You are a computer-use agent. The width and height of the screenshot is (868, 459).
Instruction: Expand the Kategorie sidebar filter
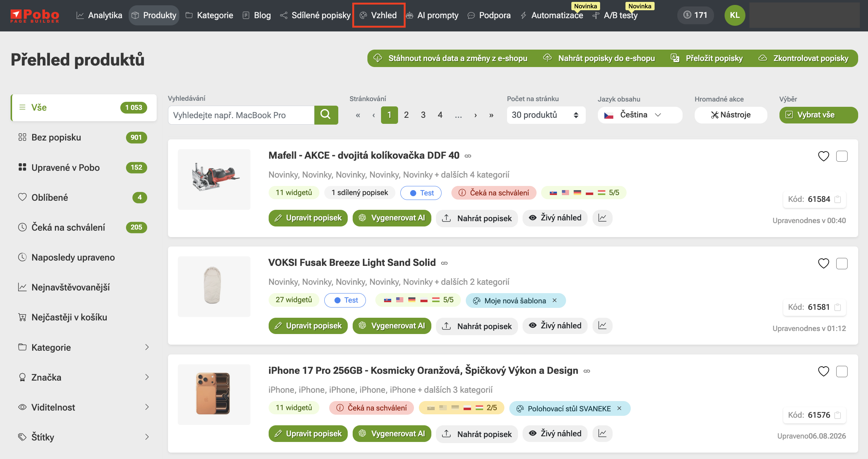click(x=84, y=347)
